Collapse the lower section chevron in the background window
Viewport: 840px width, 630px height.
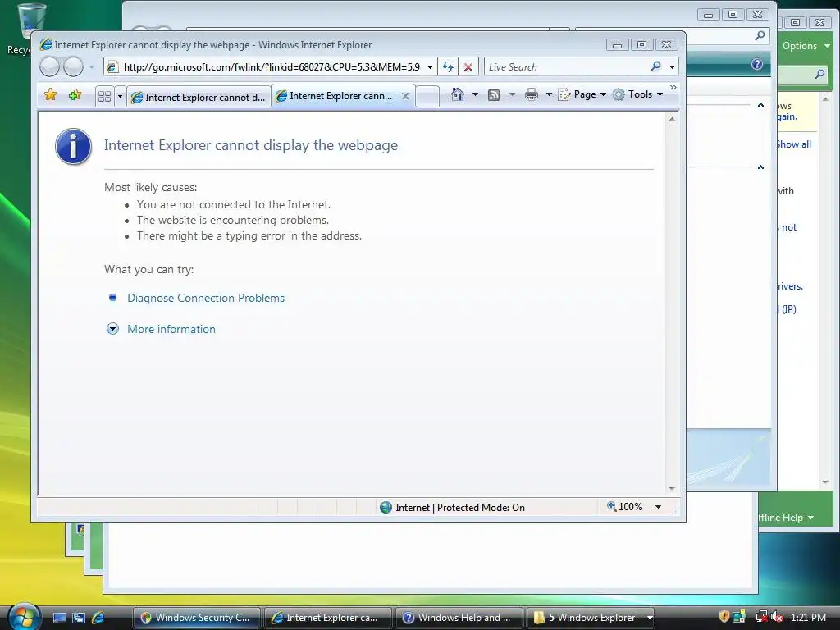click(x=760, y=167)
